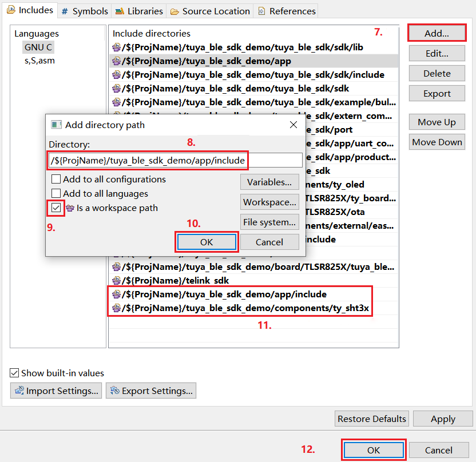Click the main OK button at the bottom
This screenshot has height=462, width=476.
click(374, 450)
